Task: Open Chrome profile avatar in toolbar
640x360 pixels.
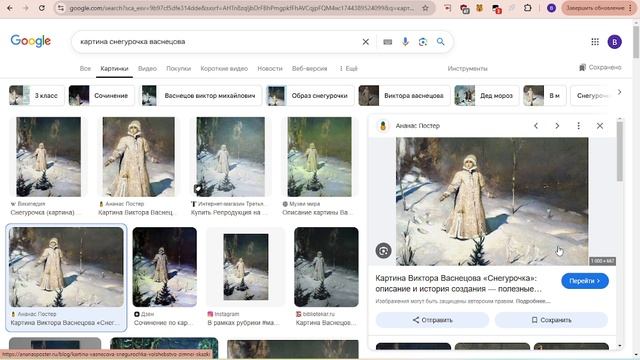Action: (551, 8)
